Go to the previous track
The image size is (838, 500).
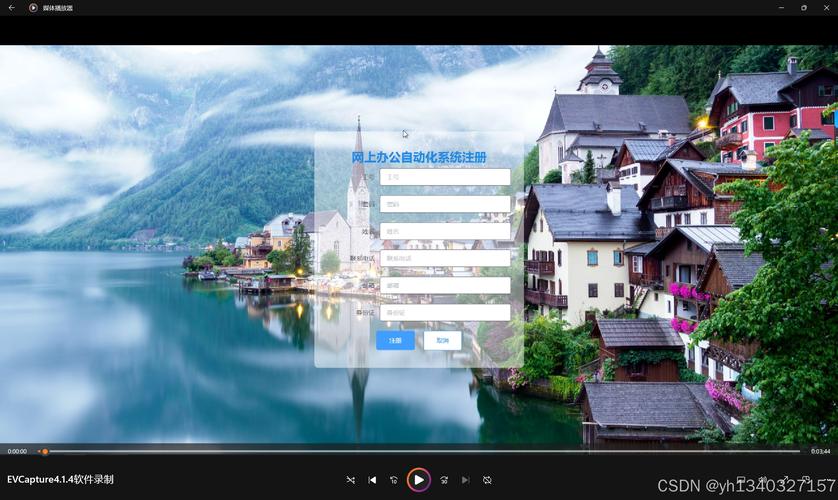[x=372, y=480]
